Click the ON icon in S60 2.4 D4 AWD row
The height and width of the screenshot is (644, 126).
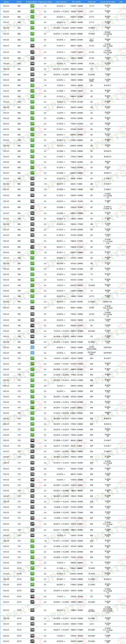point(32,80)
